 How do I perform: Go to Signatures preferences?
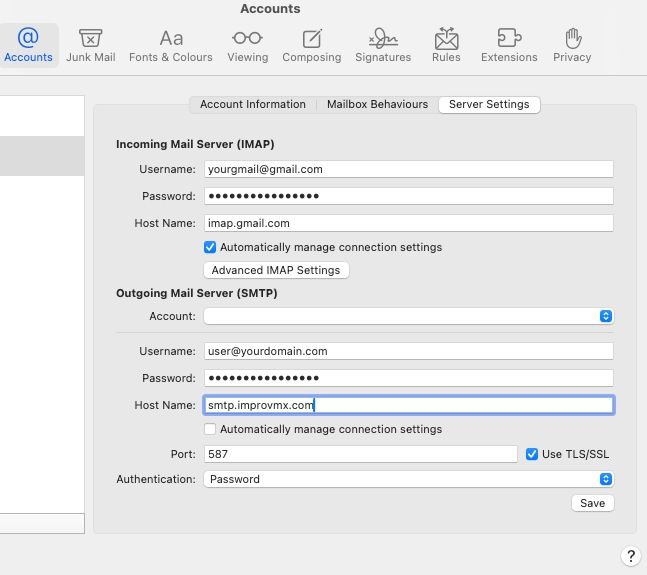pyautogui.click(x=383, y=45)
